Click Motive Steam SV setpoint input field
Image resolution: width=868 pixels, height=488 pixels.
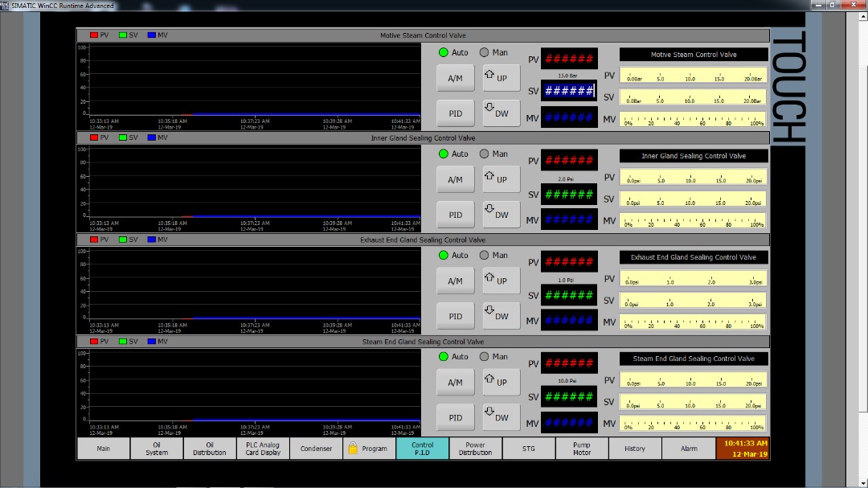[569, 92]
